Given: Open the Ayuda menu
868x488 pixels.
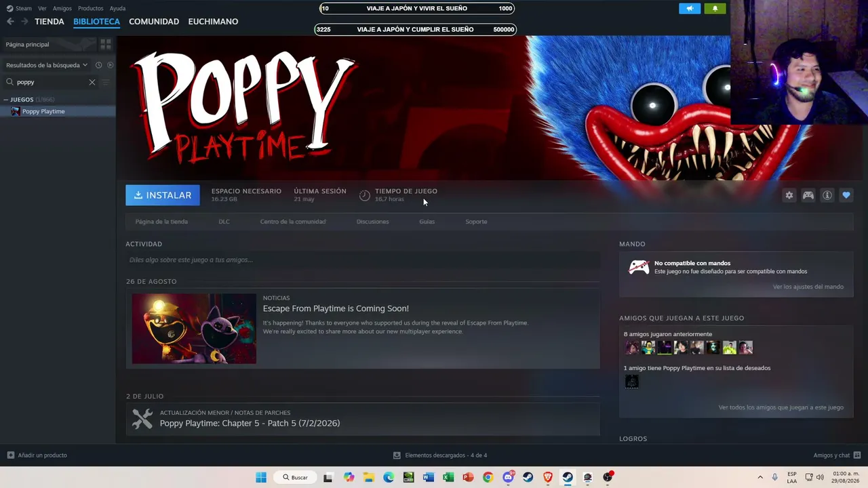Looking at the screenshot, I should click(x=117, y=8).
